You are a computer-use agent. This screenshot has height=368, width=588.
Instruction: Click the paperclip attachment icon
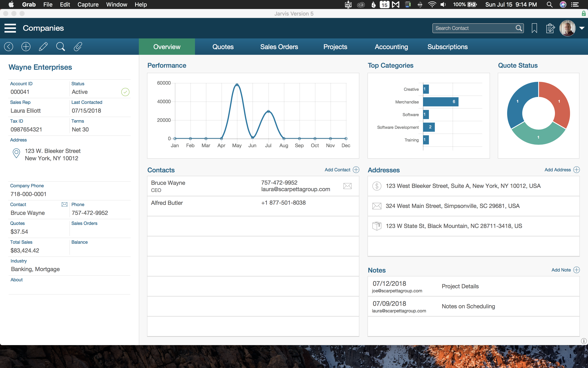(78, 46)
